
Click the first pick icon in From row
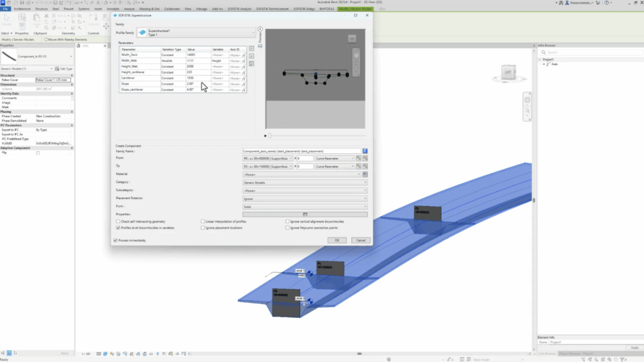tap(358, 159)
